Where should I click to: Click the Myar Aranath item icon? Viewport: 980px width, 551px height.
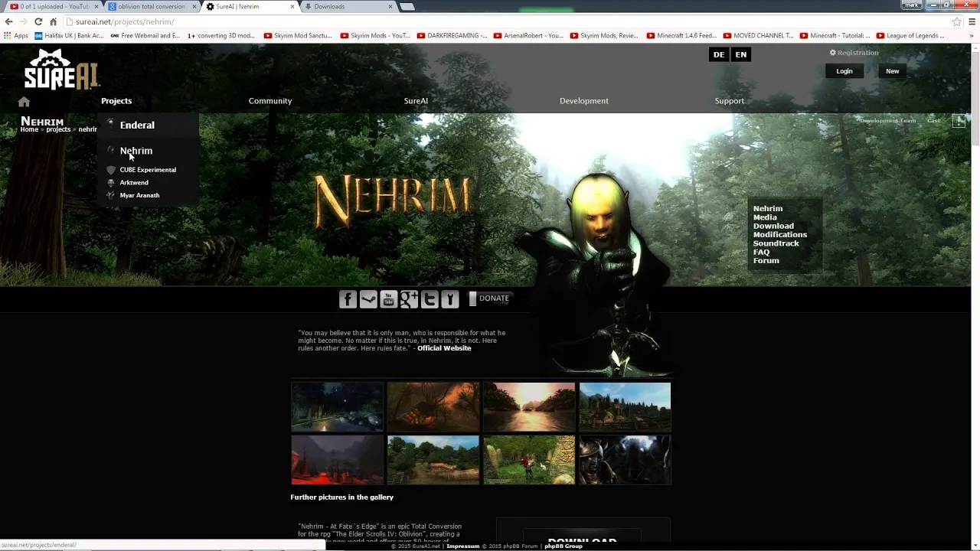point(111,195)
